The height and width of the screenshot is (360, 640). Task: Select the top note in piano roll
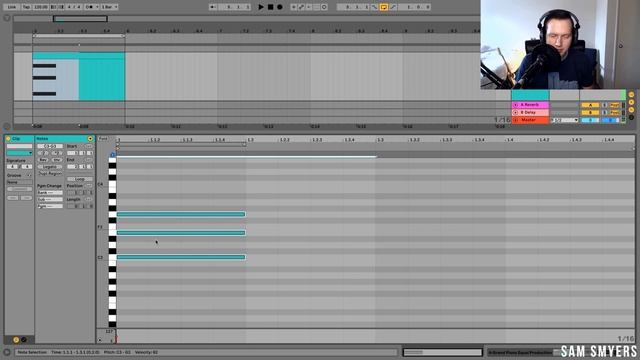[x=181, y=214]
